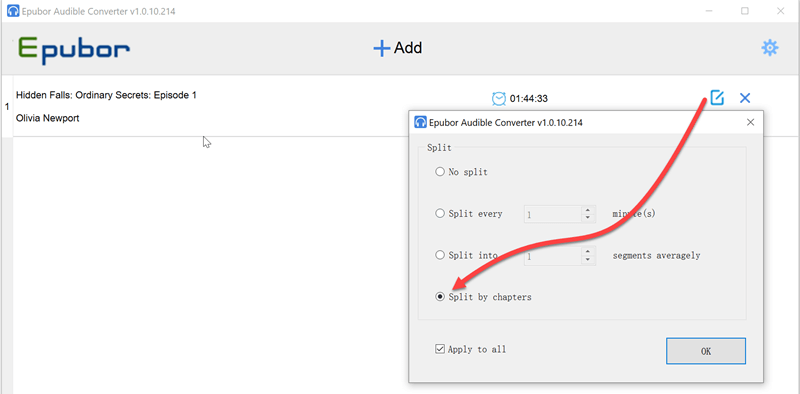Click the blue plus Add icon
The image size is (800, 394).
tap(382, 48)
